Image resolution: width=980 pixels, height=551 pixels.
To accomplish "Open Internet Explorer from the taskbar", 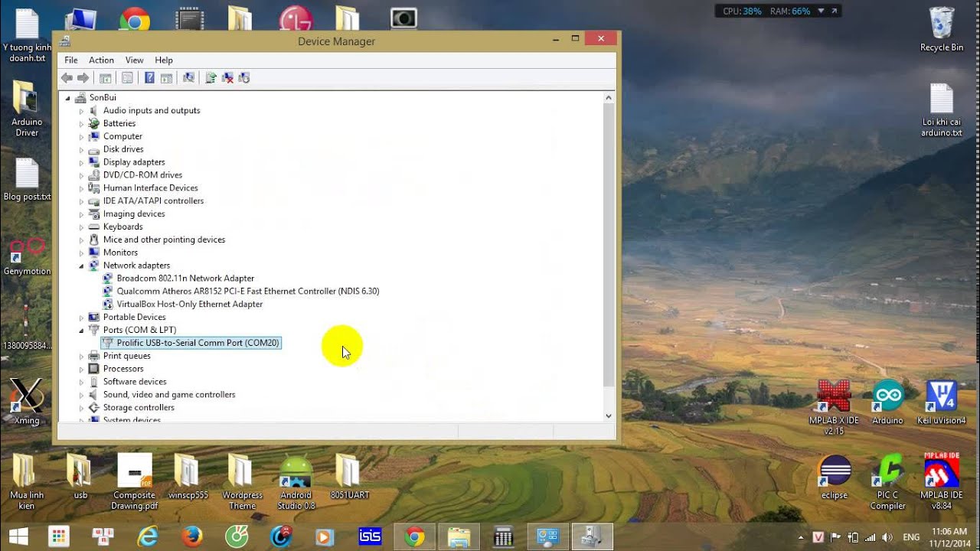I will pyautogui.click(x=148, y=537).
